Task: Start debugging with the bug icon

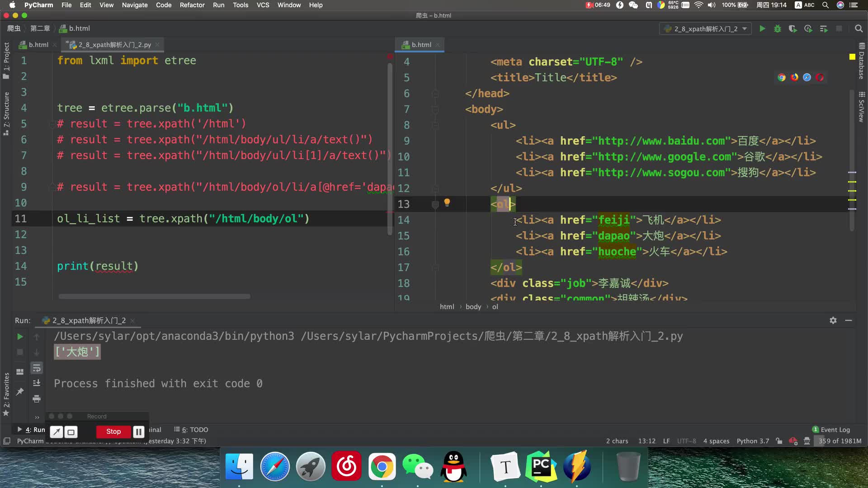Action: [778, 29]
